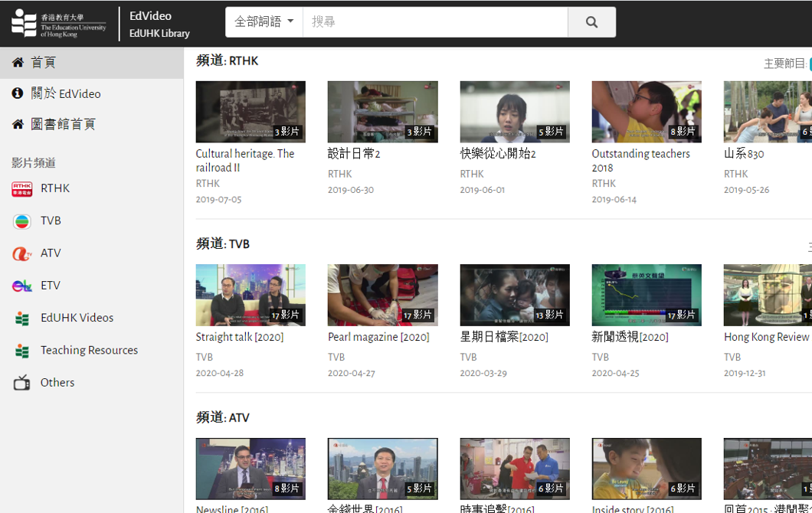Click the TVB channel logo icon
This screenshot has width=812, height=513.
click(x=21, y=221)
